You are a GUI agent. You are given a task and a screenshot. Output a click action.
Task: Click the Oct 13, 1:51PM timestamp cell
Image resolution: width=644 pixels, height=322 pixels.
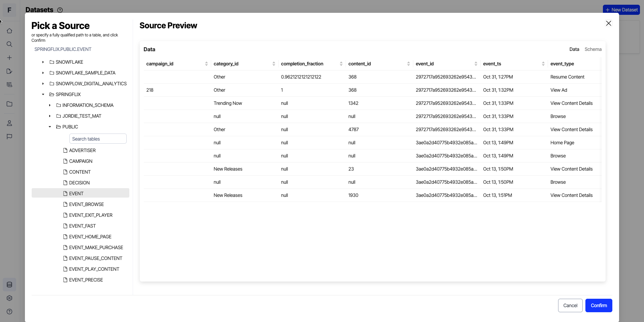point(497,195)
